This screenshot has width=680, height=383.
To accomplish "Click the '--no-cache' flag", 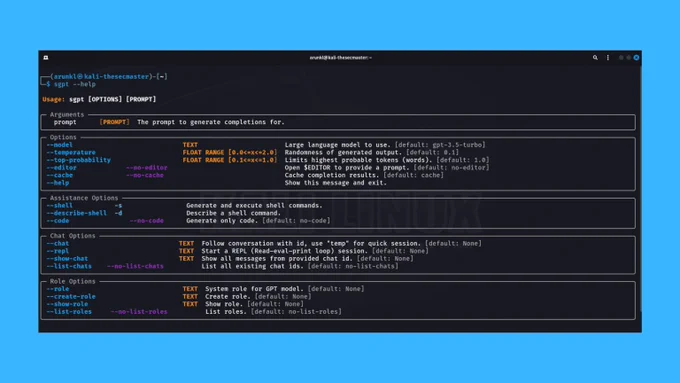I will 145,175.
